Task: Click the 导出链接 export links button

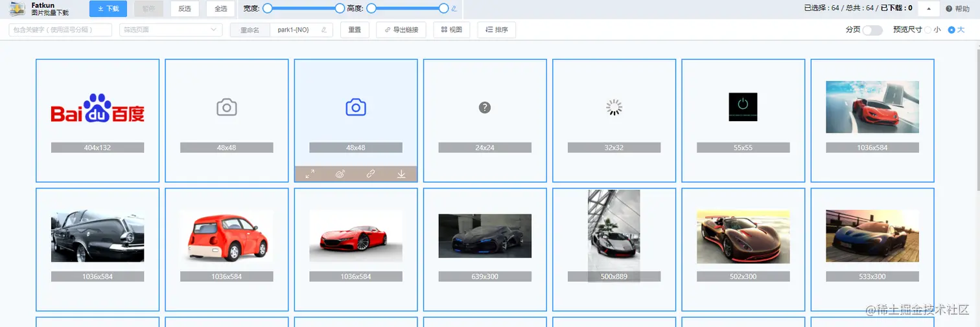Action: pos(401,30)
